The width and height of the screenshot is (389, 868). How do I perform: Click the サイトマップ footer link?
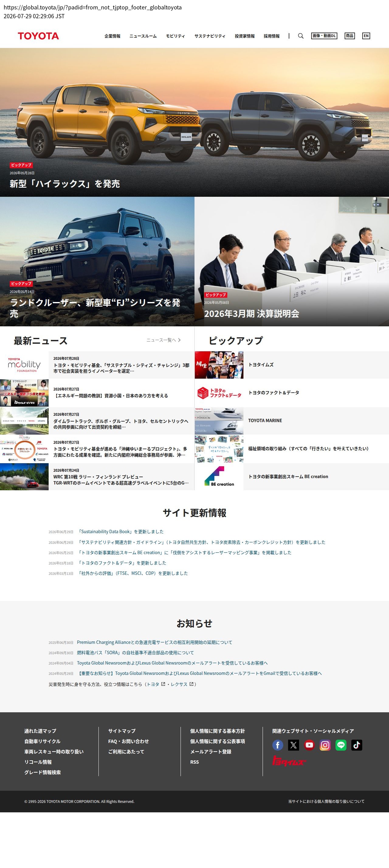tap(122, 731)
